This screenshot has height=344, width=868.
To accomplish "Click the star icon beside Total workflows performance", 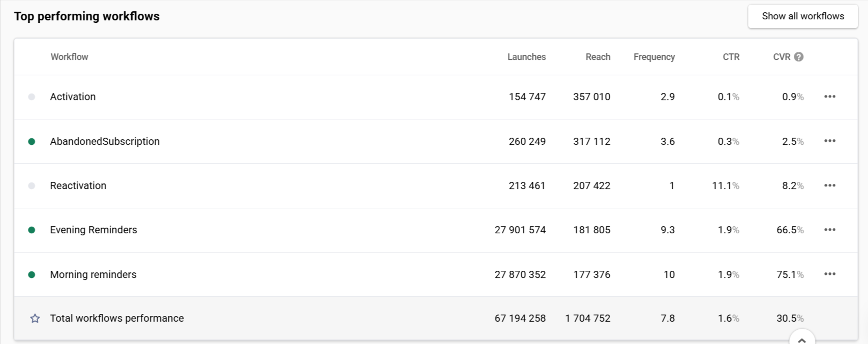I will (35, 319).
